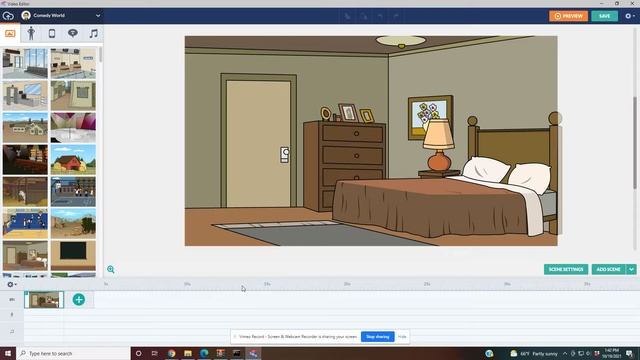Pick the blackboard classroom background thumbnail
The width and height of the screenshot is (640, 360).
[x=73, y=256]
